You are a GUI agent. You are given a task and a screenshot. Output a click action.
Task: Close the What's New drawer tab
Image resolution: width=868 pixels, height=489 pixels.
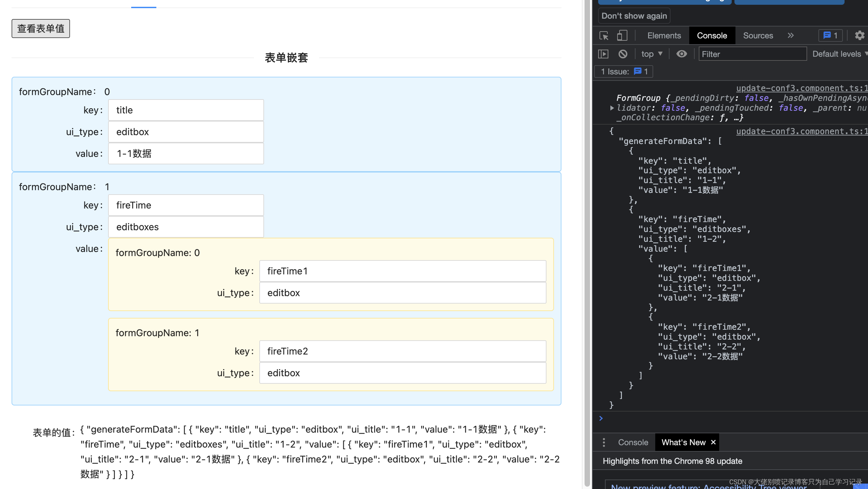[713, 442]
